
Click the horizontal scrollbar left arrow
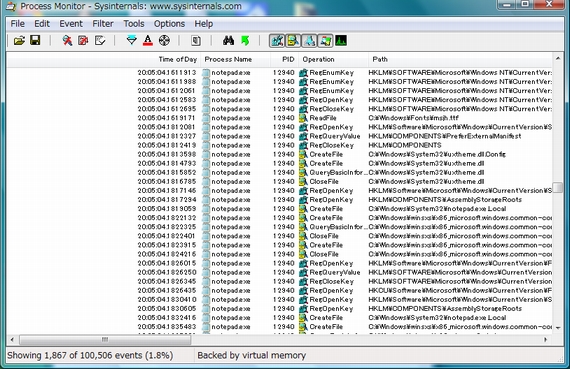[x=12, y=340]
